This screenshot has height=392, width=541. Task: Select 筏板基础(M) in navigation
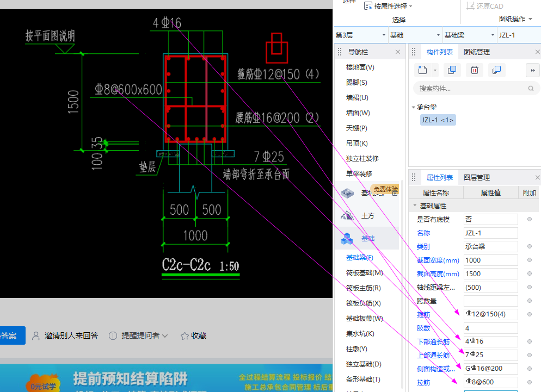click(x=364, y=273)
